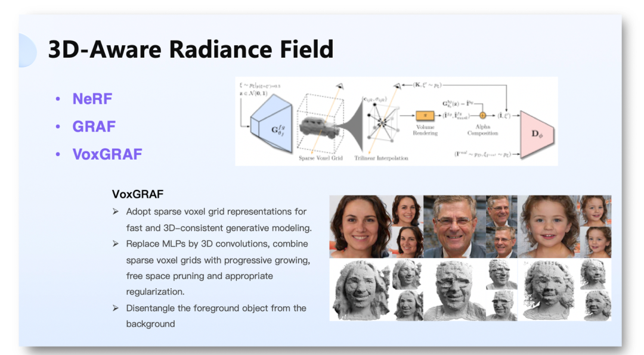Screen dimensions: 644x355
Task: Click the pink discriminator block labeled D
Action: [x=537, y=134]
